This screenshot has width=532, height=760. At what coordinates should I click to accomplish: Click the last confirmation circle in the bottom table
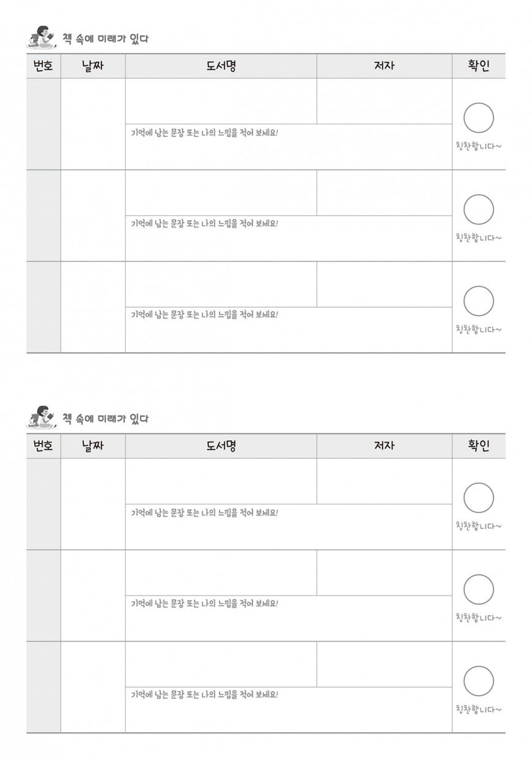479,681
